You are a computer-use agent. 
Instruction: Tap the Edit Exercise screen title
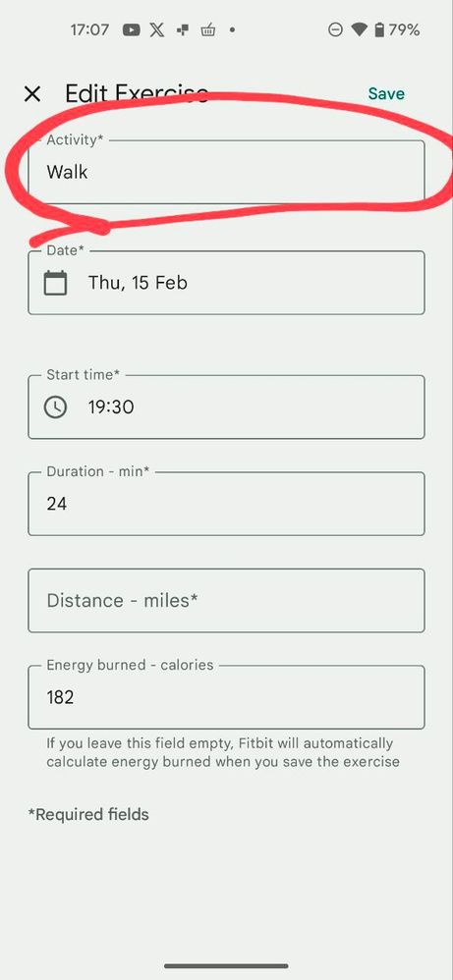(137, 93)
